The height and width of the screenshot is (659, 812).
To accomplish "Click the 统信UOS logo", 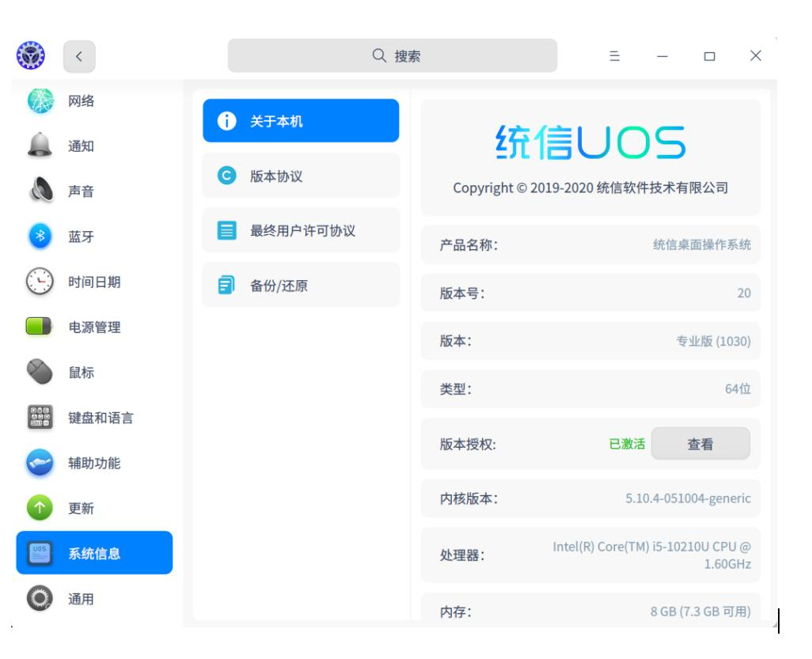I will pos(590,142).
